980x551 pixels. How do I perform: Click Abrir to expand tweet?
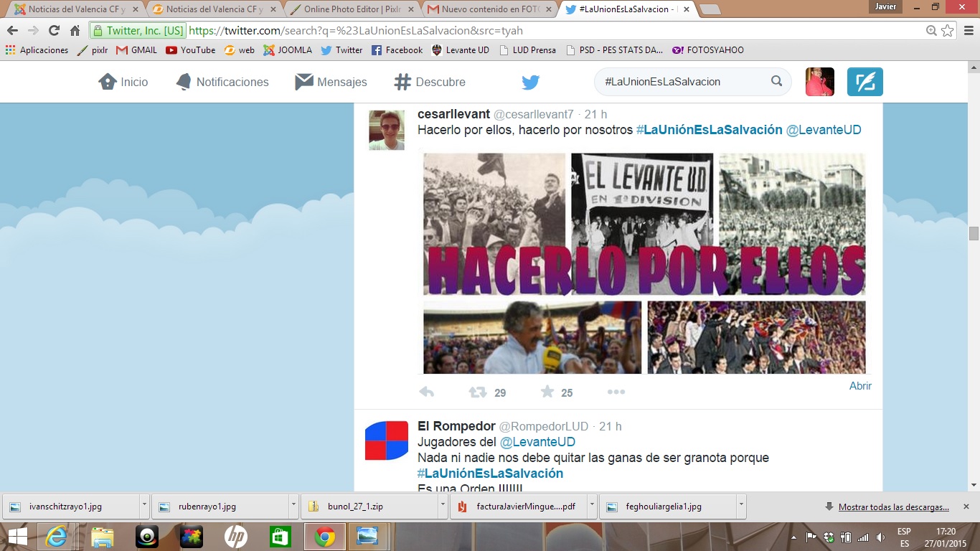tap(860, 386)
